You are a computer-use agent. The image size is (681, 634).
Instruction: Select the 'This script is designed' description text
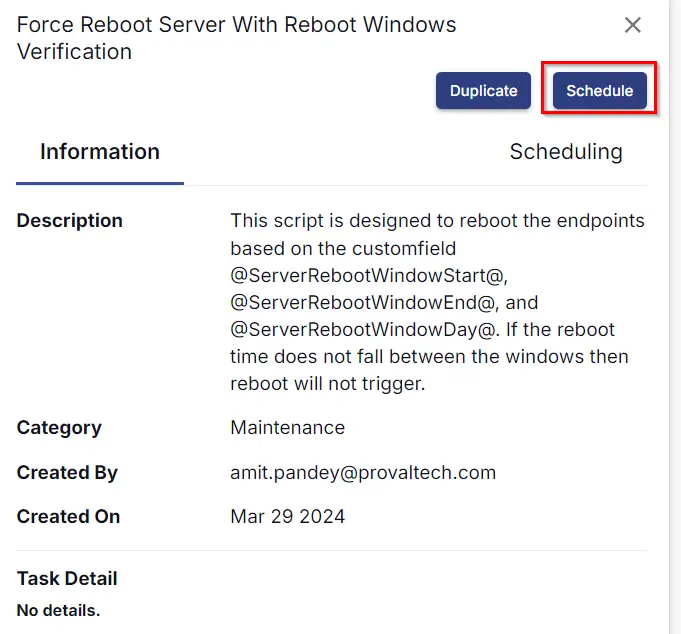[437, 302]
